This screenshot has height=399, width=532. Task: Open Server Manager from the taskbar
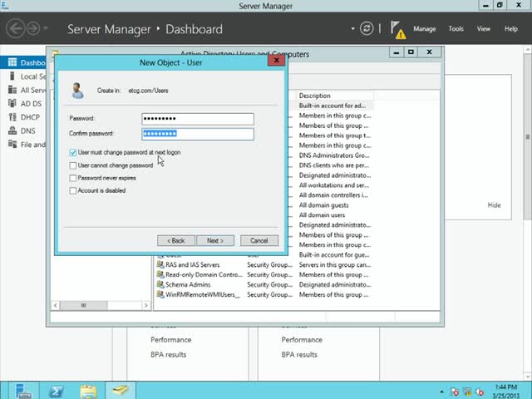tap(23, 391)
